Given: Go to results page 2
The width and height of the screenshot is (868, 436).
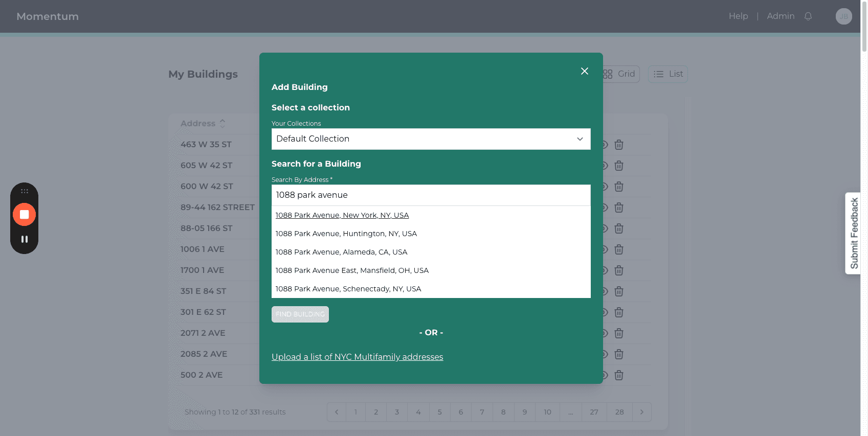Looking at the screenshot, I should pos(376,412).
